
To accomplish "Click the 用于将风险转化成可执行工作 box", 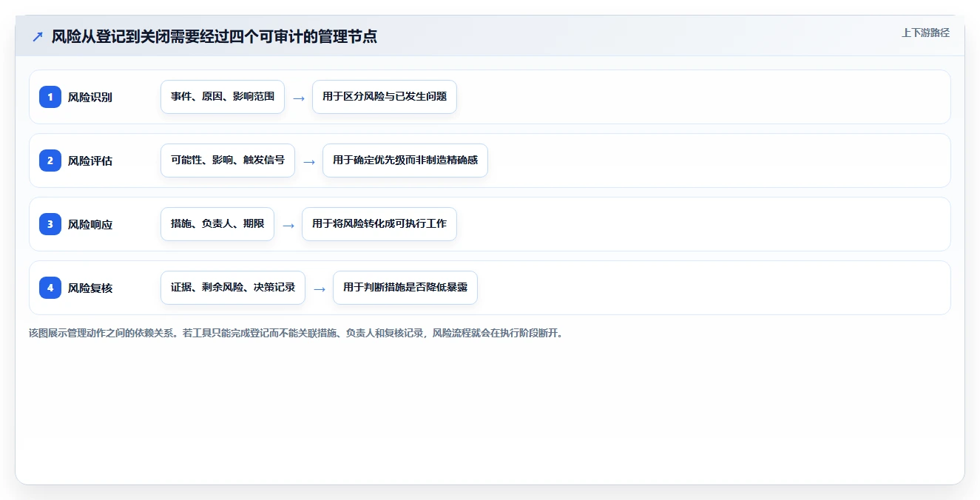I will pyautogui.click(x=379, y=224).
